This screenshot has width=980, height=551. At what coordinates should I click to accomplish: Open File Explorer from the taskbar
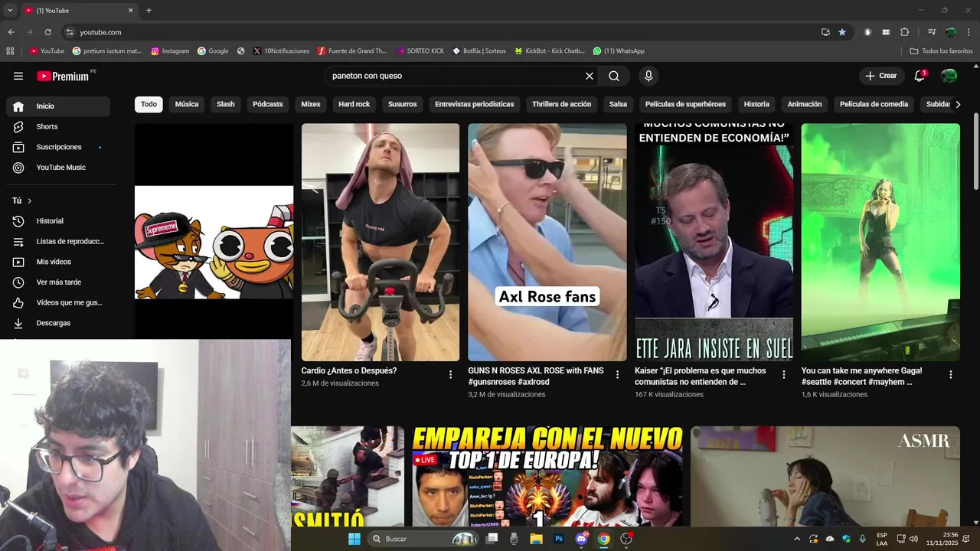[x=536, y=539]
